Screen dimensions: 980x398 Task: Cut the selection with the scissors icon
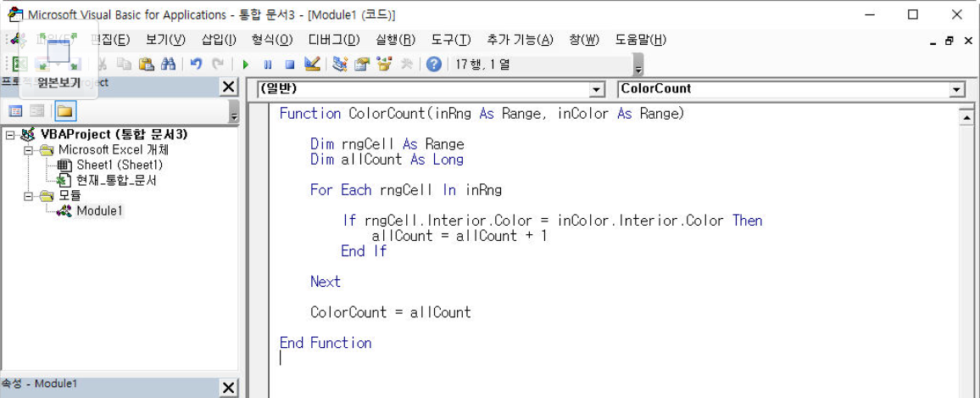[x=103, y=64]
